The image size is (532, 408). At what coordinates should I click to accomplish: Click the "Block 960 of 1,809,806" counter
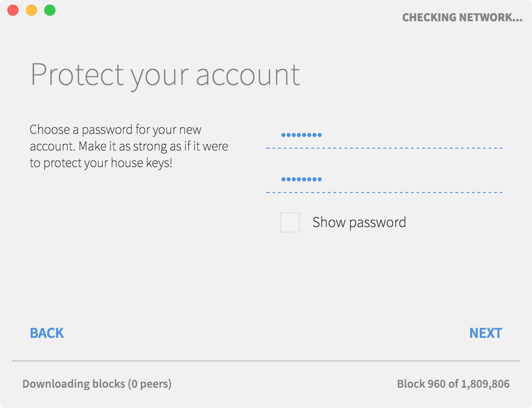453,384
